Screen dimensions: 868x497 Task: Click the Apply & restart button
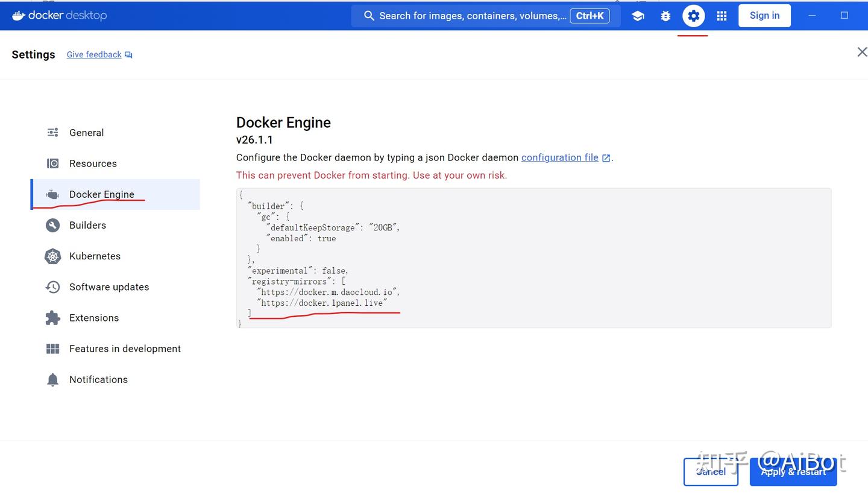pyautogui.click(x=793, y=472)
